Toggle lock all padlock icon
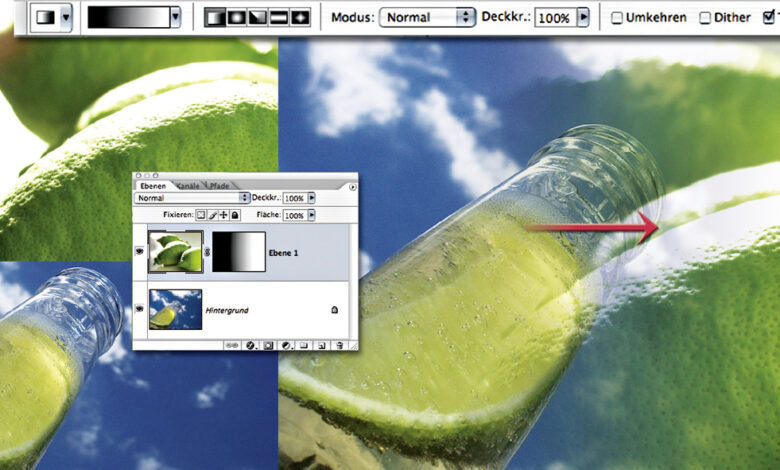The height and width of the screenshot is (470, 780). point(235,215)
